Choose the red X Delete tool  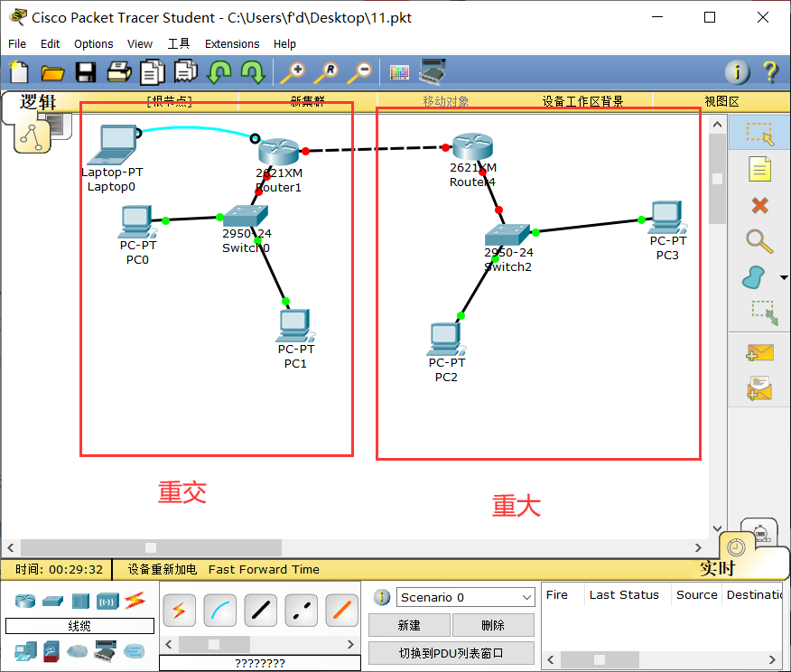pyautogui.click(x=759, y=206)
